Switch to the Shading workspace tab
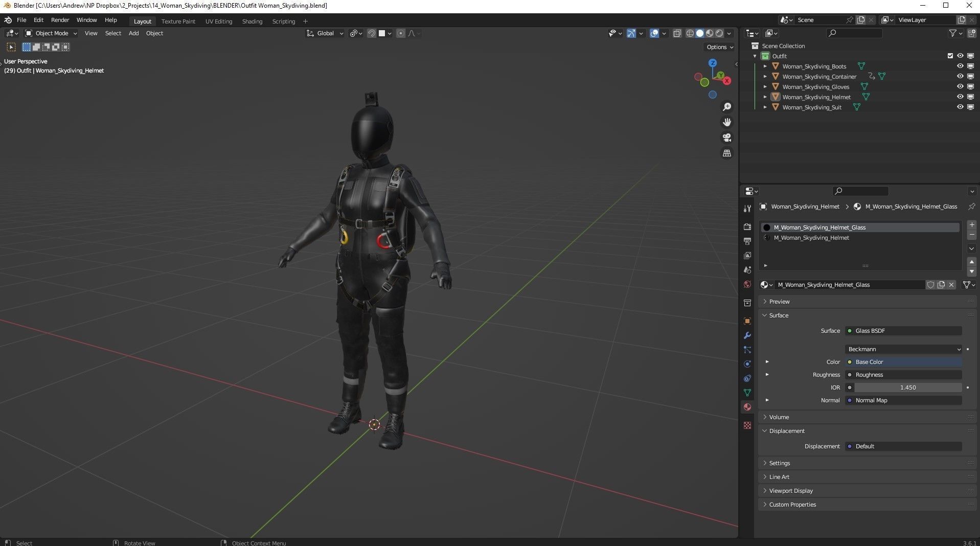This screenshot has height=546, width=980. pos(252,21)
